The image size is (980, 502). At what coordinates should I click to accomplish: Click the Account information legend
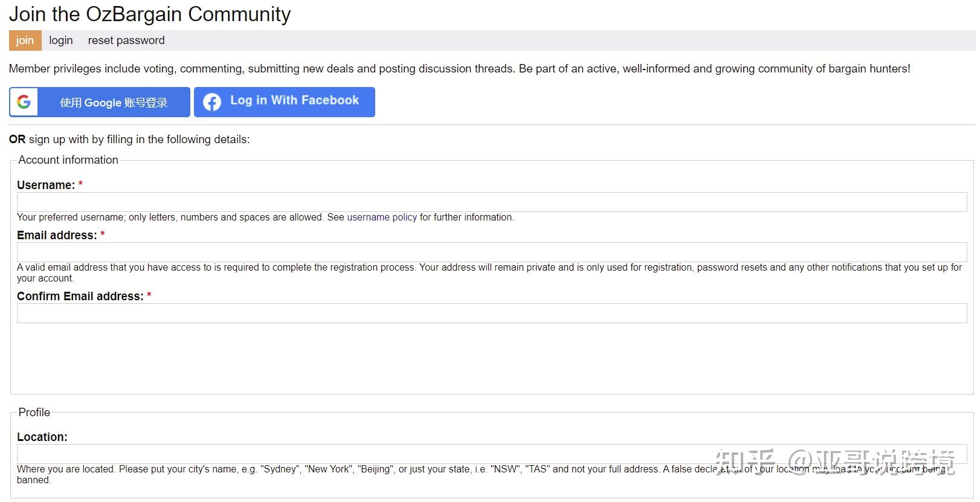(68, 160)
